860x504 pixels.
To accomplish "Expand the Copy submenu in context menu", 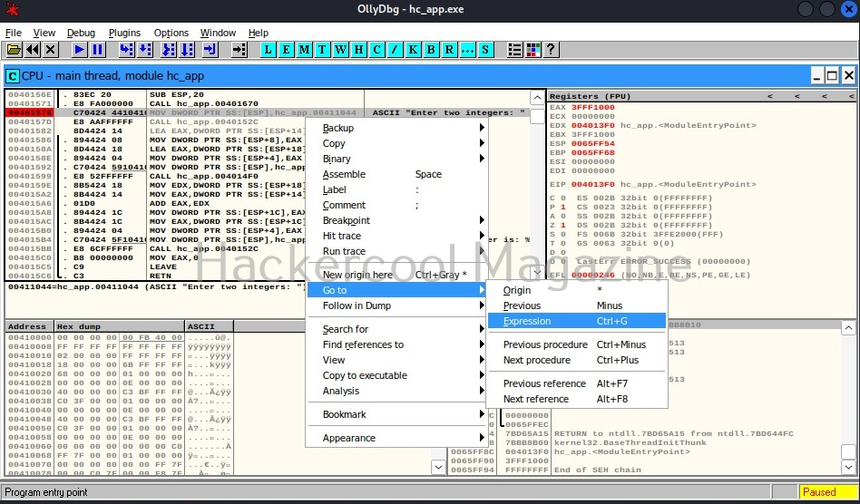I will 396,143.
